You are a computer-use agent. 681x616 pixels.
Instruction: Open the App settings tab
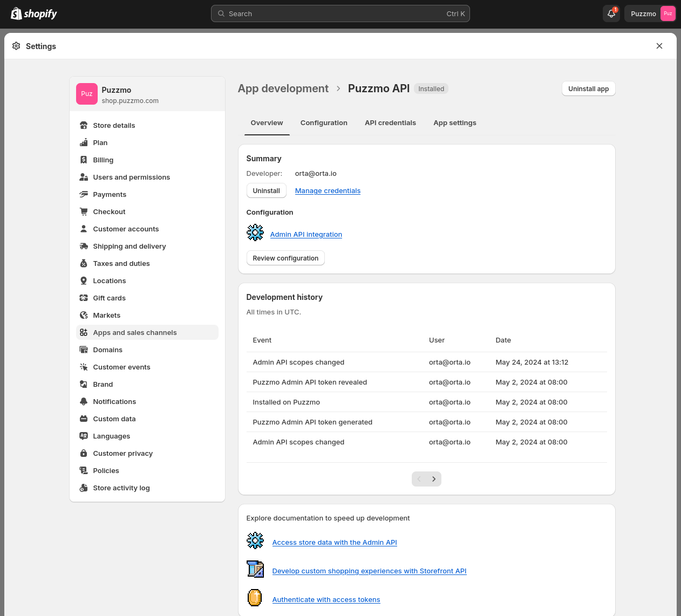click(454, 123)
